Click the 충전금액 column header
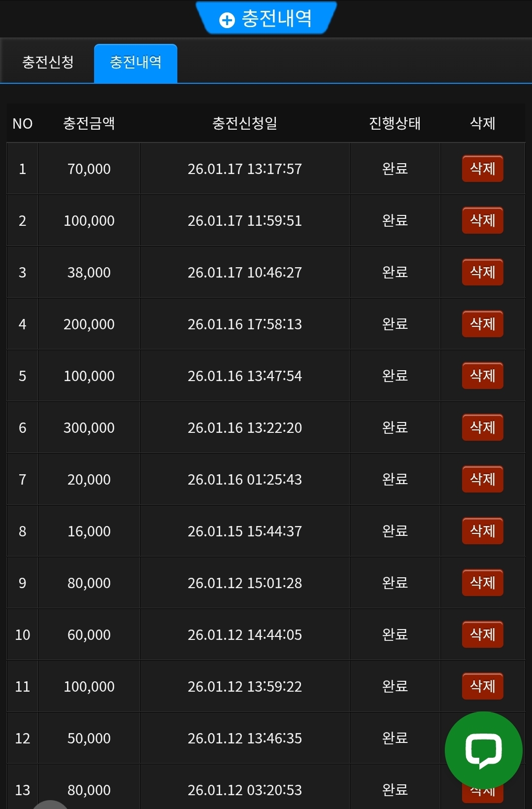 [89, 123]
